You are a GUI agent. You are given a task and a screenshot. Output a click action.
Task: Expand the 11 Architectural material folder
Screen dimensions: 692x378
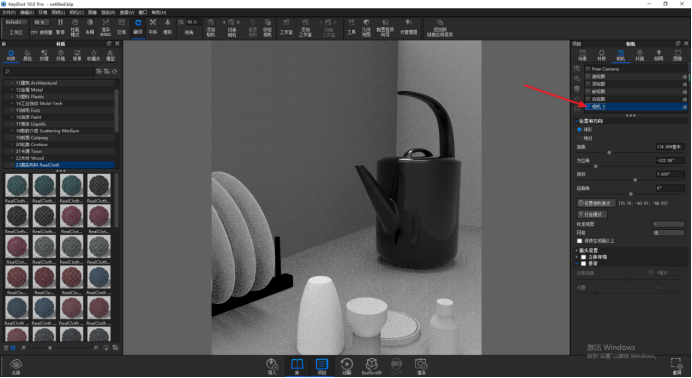pos(11,83)
